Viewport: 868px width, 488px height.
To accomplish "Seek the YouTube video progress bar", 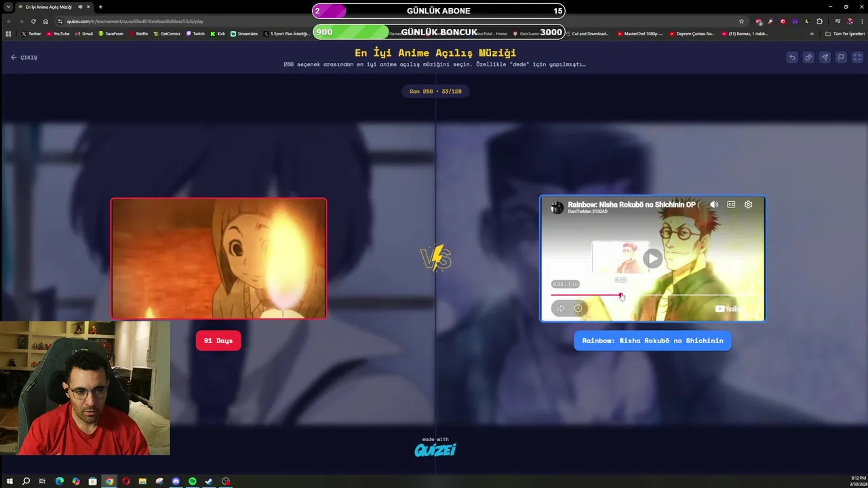I will 652,296.
